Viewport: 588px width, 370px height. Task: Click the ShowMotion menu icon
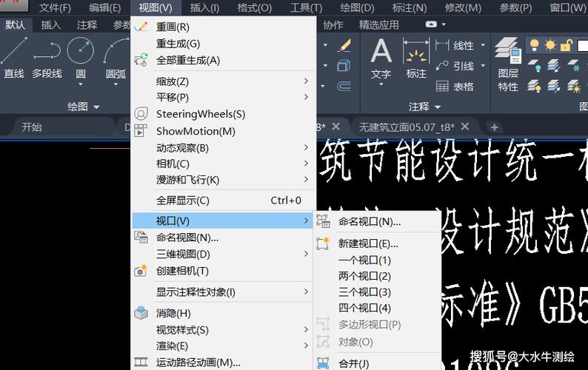point(141,130)
